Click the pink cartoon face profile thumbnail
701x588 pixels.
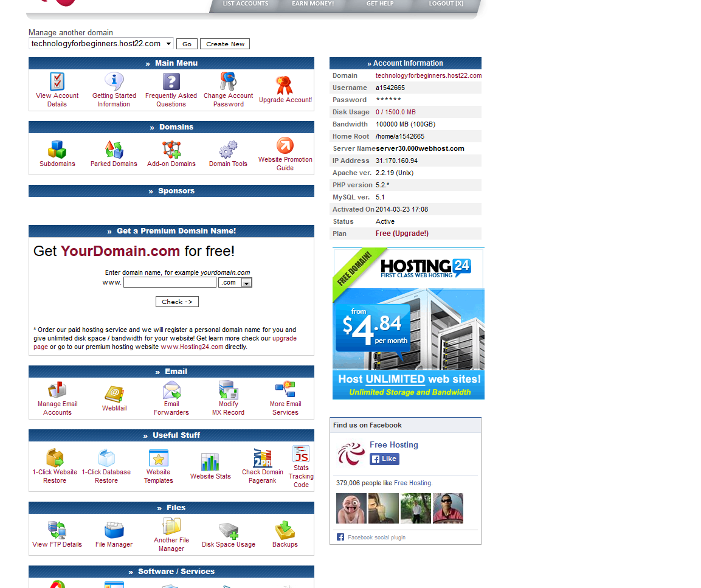(x=351, y=508)
